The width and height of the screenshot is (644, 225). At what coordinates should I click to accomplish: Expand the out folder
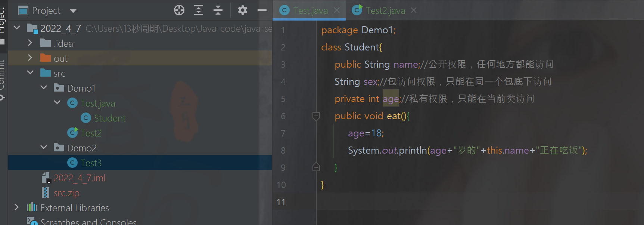pyautogui.click(x=30, y=58)
